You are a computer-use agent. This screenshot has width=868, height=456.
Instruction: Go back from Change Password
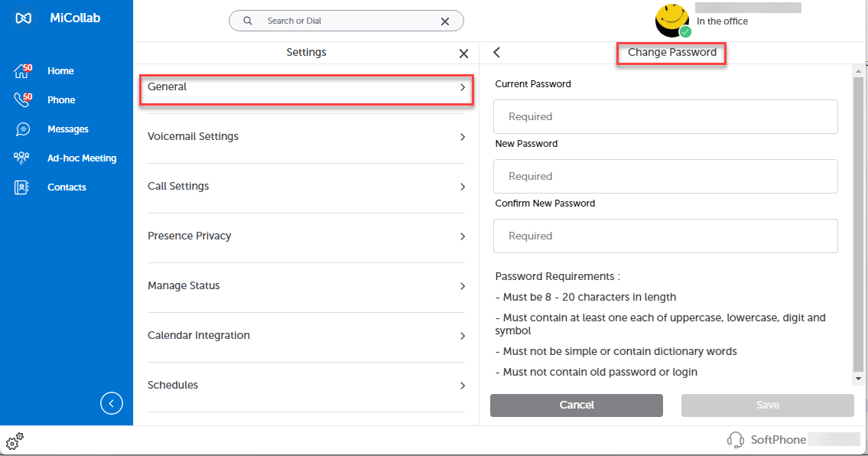tap(496, 52)
